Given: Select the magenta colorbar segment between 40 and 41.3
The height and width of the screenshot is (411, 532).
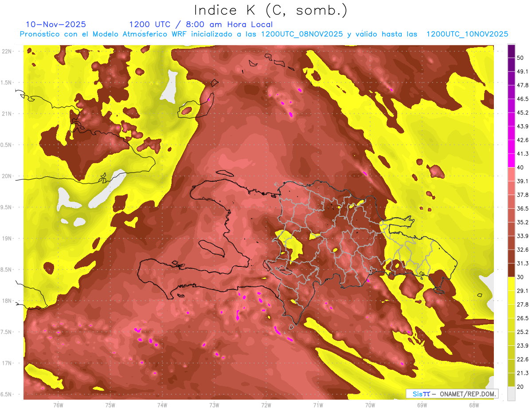Looking at the screenshot, I should point(511,160).
